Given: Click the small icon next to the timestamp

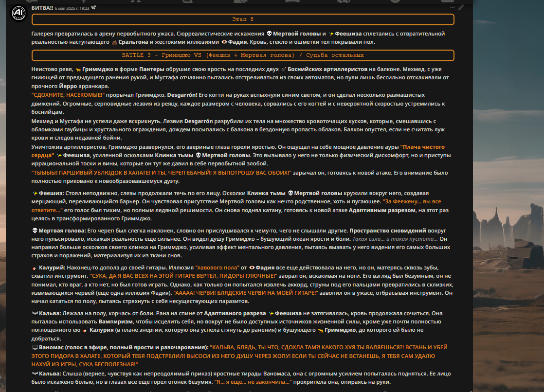Looking at the screenshot, I should 93,8.
